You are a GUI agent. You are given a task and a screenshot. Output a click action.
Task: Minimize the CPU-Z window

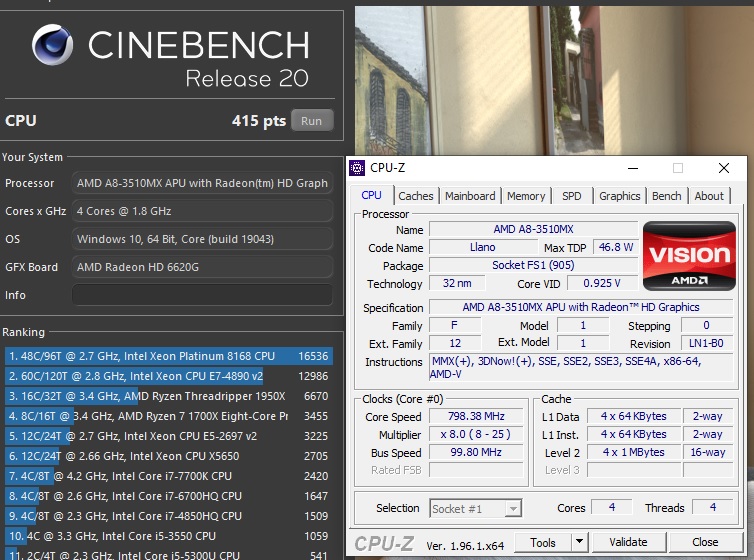click(633, 168)
